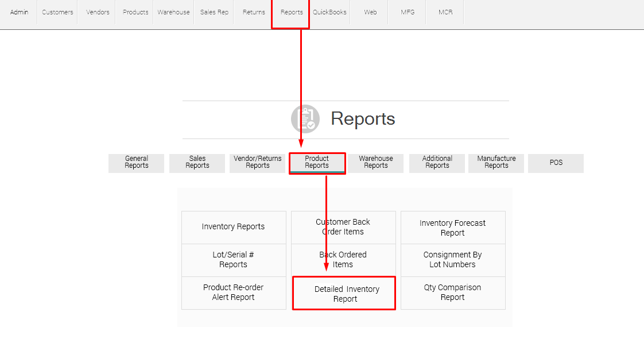This screenshot has width=644, height=358.
Task: Select Vendor/Returns Reports
Action: [x=257, y=163]
